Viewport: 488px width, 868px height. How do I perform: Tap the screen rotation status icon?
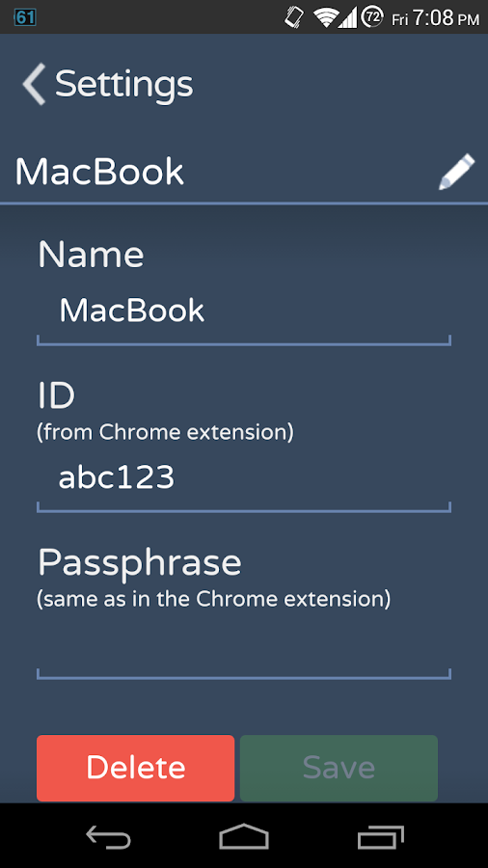(x=295, y=16)
